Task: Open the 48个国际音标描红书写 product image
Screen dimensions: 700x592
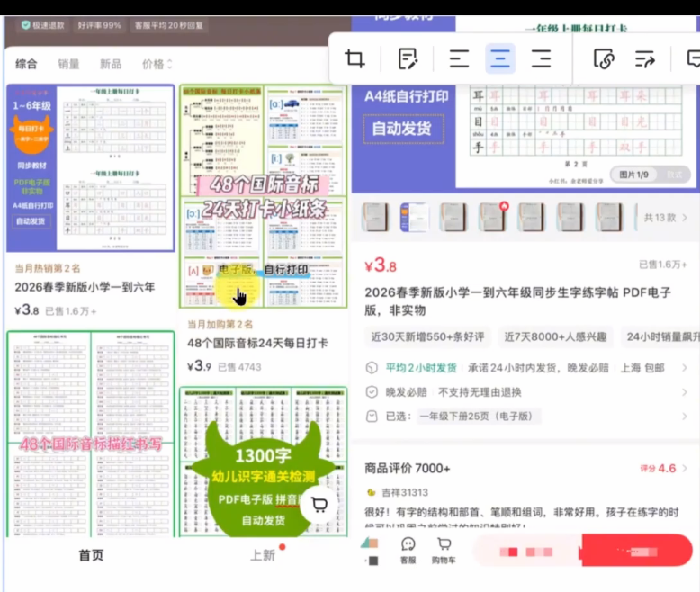Action: [x=91, y=434]
